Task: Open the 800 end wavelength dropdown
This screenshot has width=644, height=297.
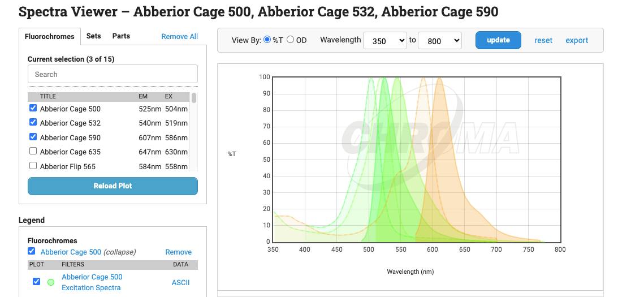Action: (439, 41)
